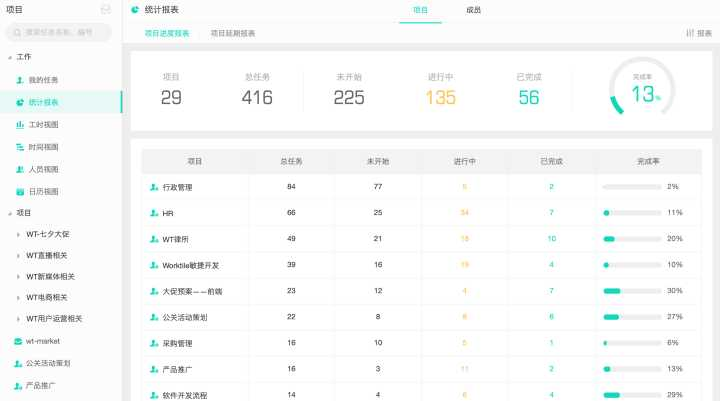Open the 大促预案——前端 project link
Screen dimensions: 720x401
(192, 292)
